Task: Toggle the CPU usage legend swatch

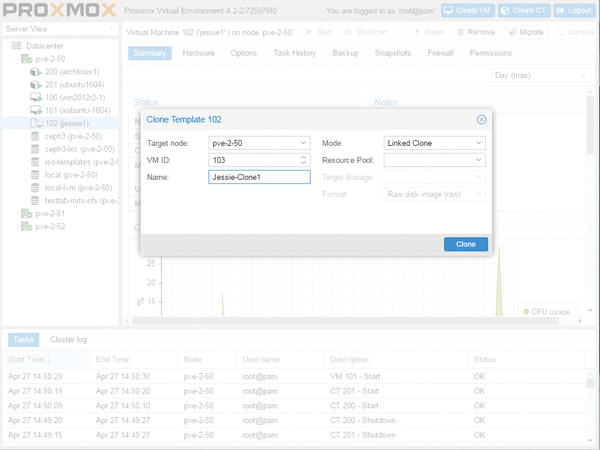Action: 526,312
